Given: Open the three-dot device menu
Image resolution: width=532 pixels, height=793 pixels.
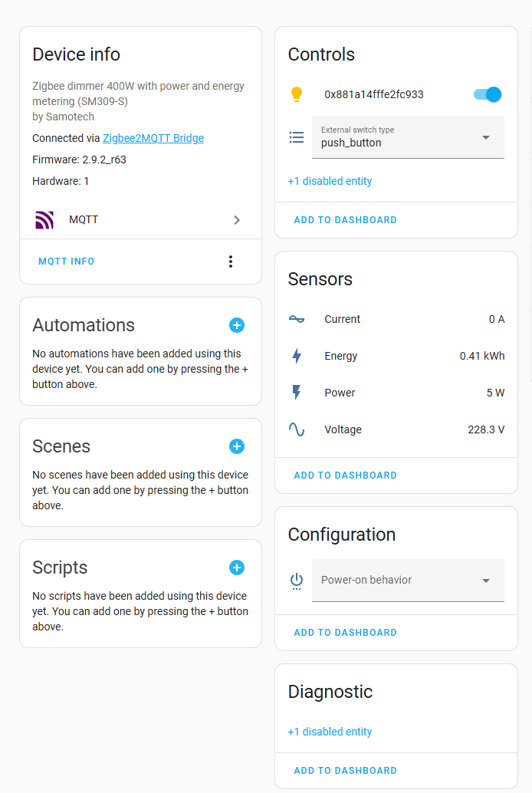Looking at the screenshot, I should (231, 262).
